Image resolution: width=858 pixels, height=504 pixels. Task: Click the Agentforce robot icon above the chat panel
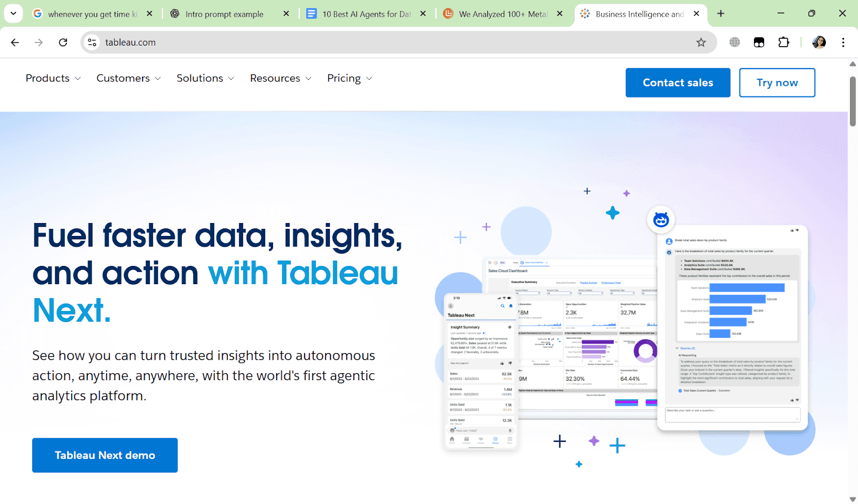pos(661,220)
